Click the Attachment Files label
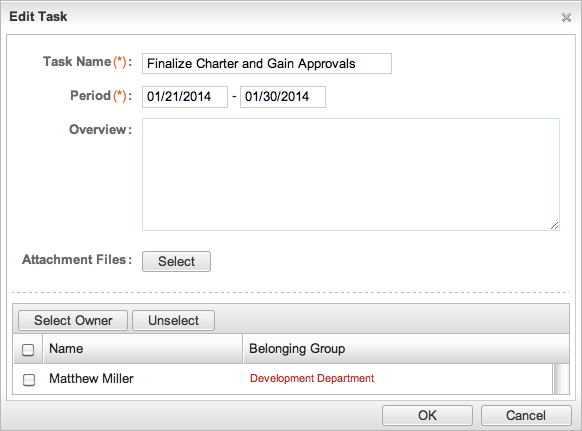Viewport: 582px width, 431px height. tap(77, 259)
